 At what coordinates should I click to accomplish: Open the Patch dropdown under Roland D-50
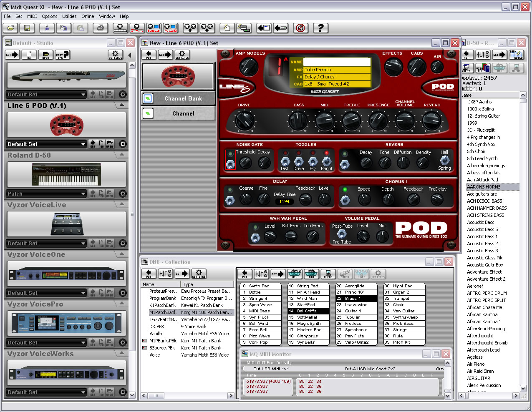click(46, 193)
